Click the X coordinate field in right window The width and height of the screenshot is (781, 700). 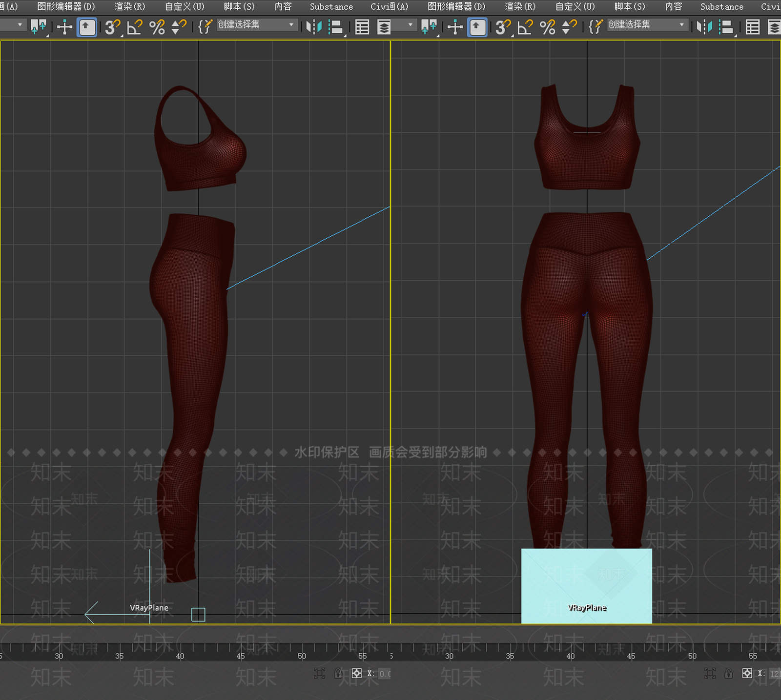pyautogui.click(x=775, y=674)
